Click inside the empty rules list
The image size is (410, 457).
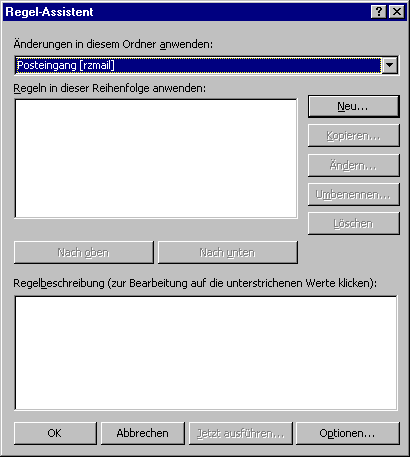pyautogui.click(x=156, y=159)
